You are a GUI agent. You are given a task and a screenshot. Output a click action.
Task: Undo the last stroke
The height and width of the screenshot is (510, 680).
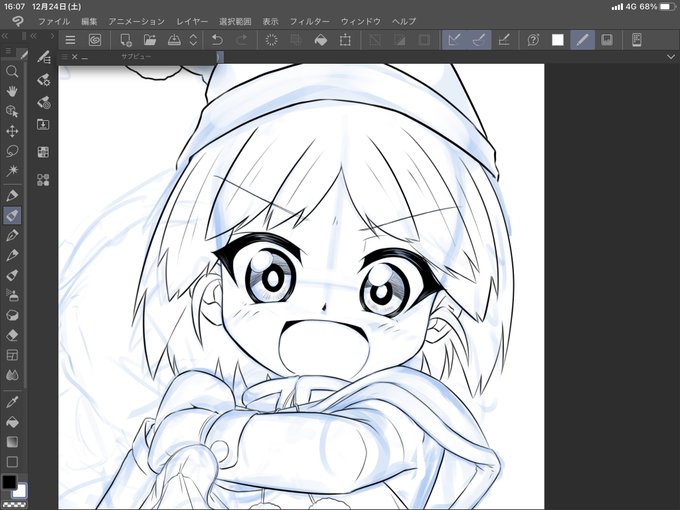217,40
